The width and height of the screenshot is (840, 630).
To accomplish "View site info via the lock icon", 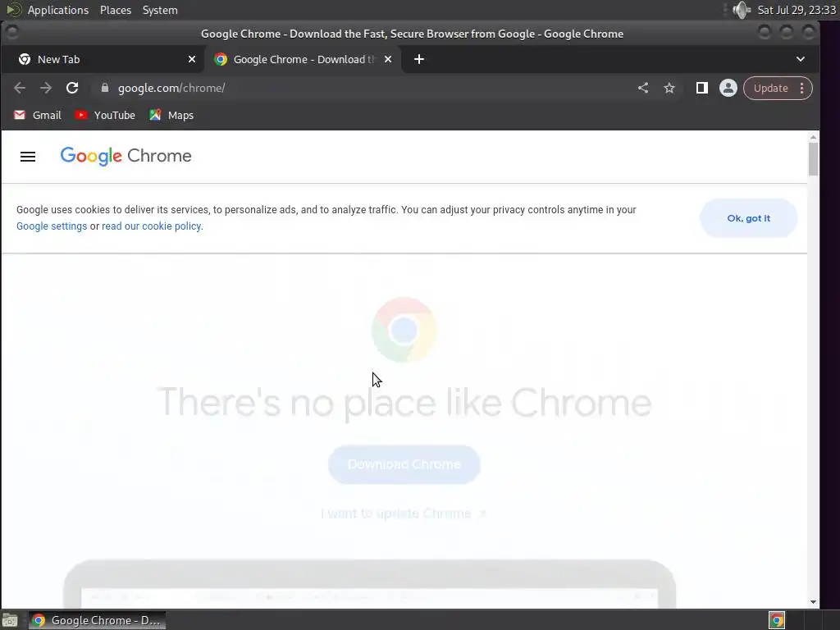I will coord(105,88).
